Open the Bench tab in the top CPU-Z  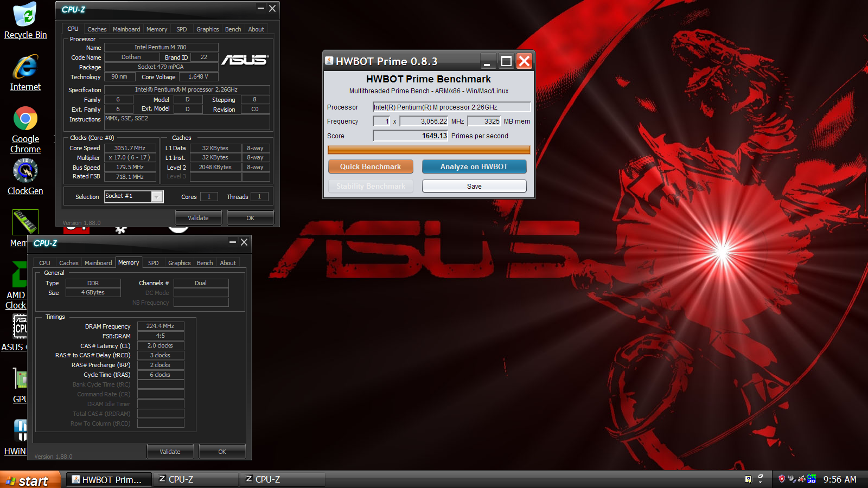[x=233, y=29]
